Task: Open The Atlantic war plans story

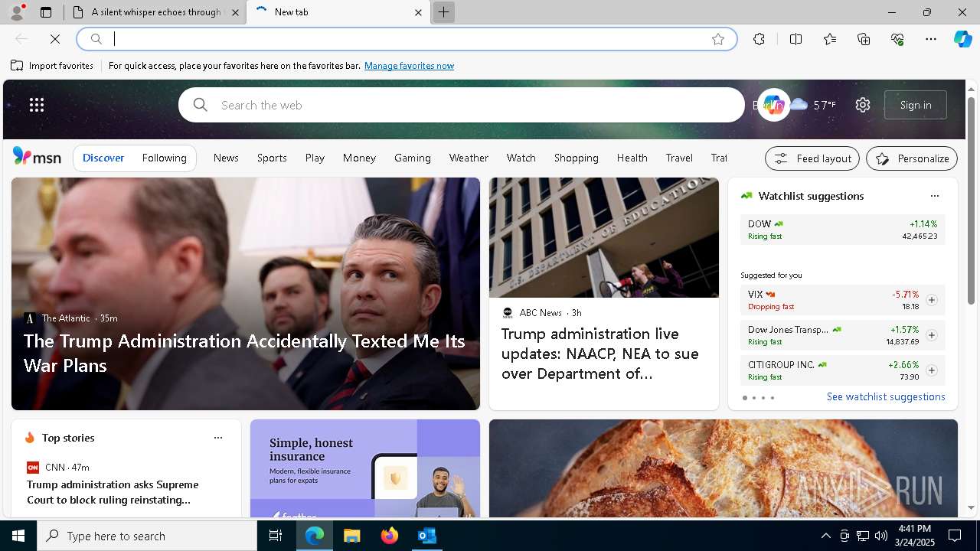Action: point(245,353)
